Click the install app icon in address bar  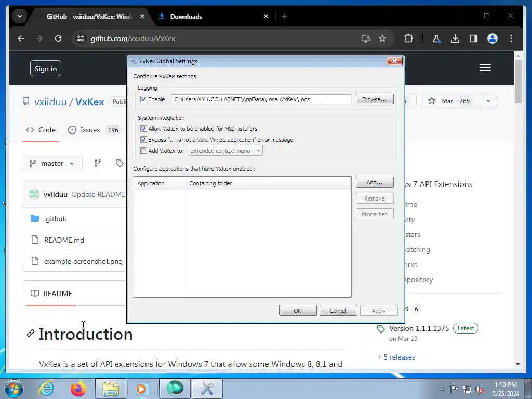pos(365,38)
